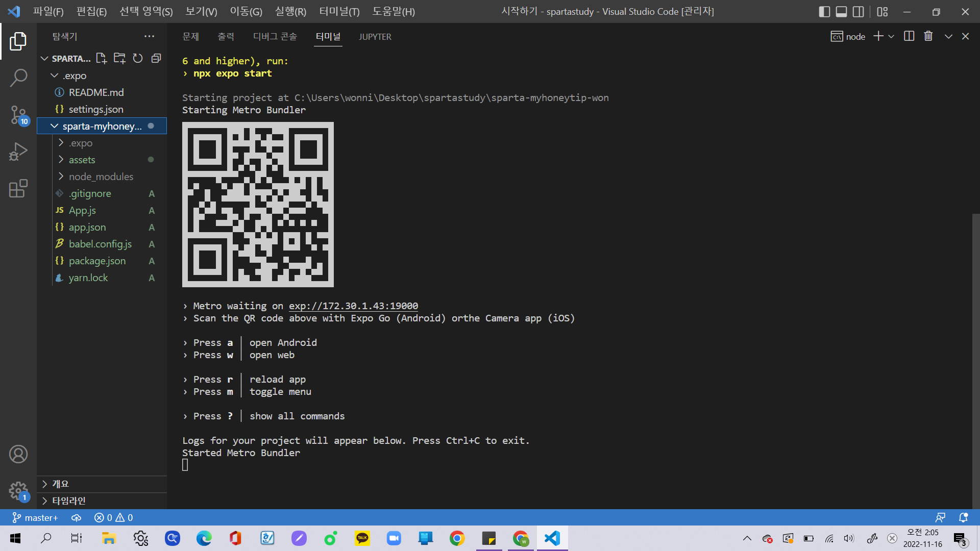
Task: Open errors and warnings in status bar
Action: point(113,518)
